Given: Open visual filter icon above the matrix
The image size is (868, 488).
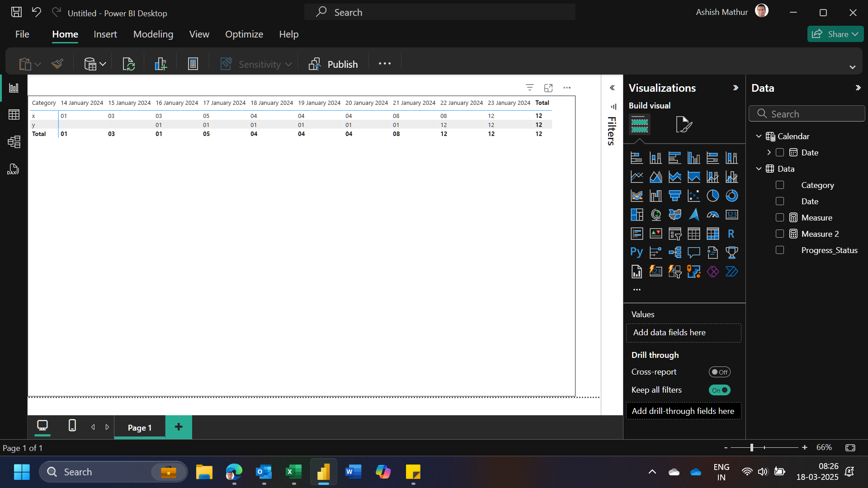Looking at the screenshot, I should [x=530, y=87].
